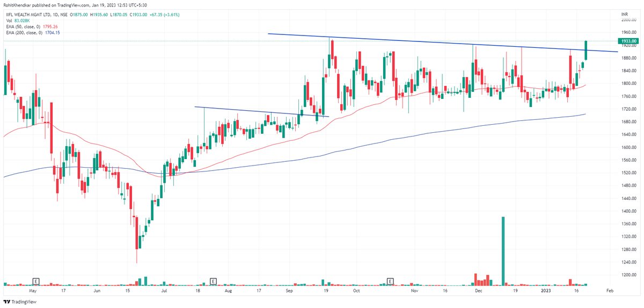Click the 2023 label on time axis

point(546,290)
